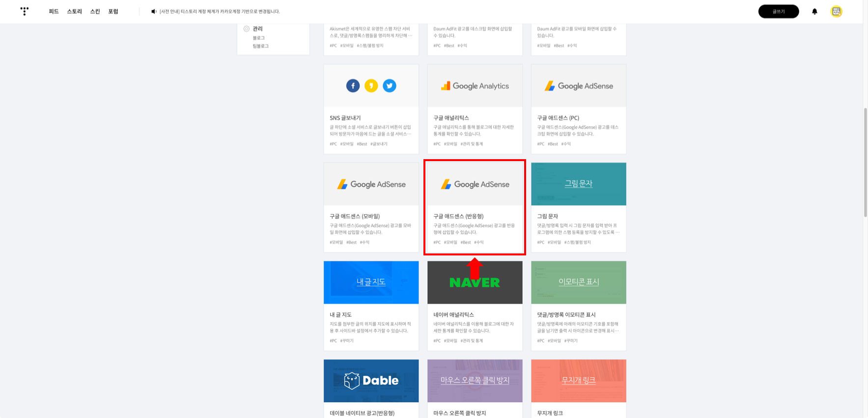868x418 pixels.
Task: Click the Twitter icon in SNS card
Action: [390, 85]
